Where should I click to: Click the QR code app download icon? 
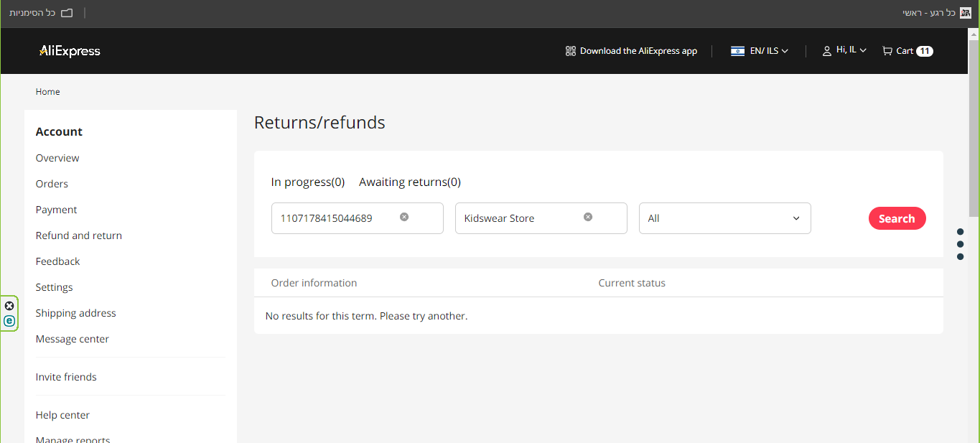tap(571, 51)
